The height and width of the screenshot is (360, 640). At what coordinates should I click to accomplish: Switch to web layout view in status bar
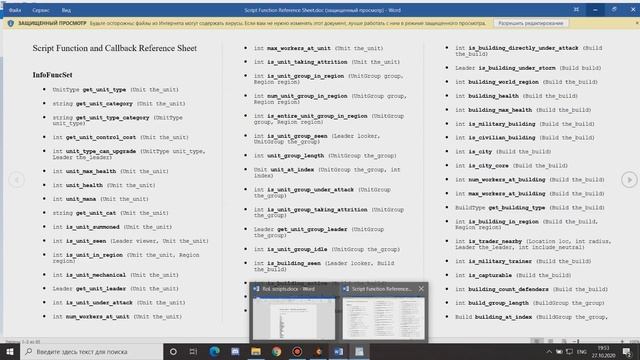(564, 341)
